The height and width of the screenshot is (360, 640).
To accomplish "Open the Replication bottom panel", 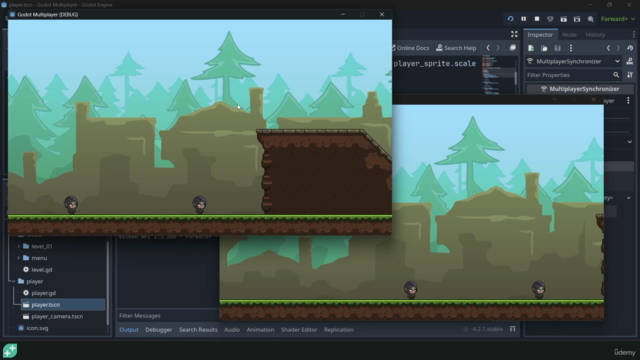I will pos(339,329).
